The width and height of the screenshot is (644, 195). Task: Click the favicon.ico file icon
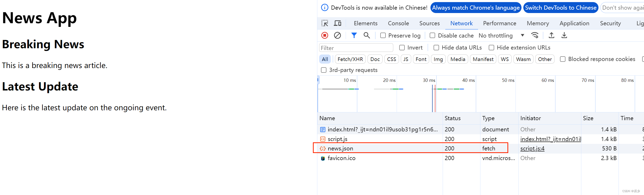pos(323,158)
